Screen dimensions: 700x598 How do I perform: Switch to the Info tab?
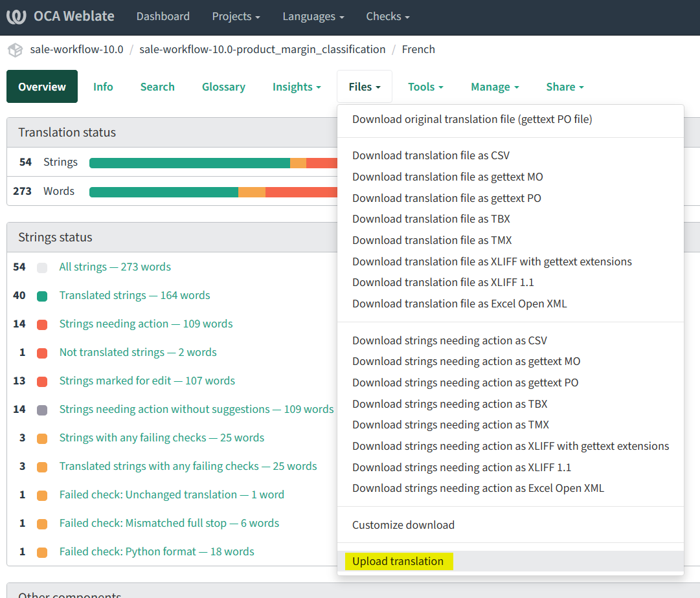click(x=103, y=87)
